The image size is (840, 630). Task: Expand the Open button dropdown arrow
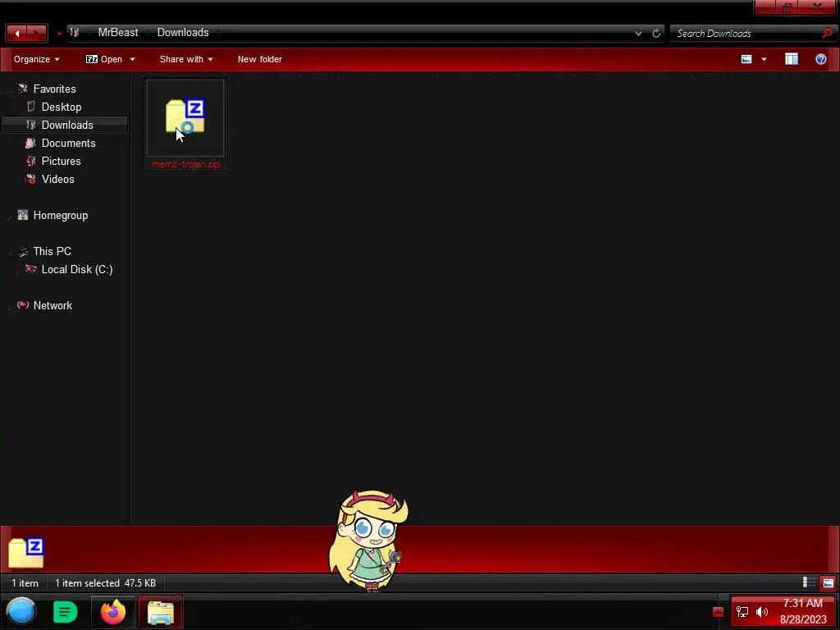click(132, 59)
